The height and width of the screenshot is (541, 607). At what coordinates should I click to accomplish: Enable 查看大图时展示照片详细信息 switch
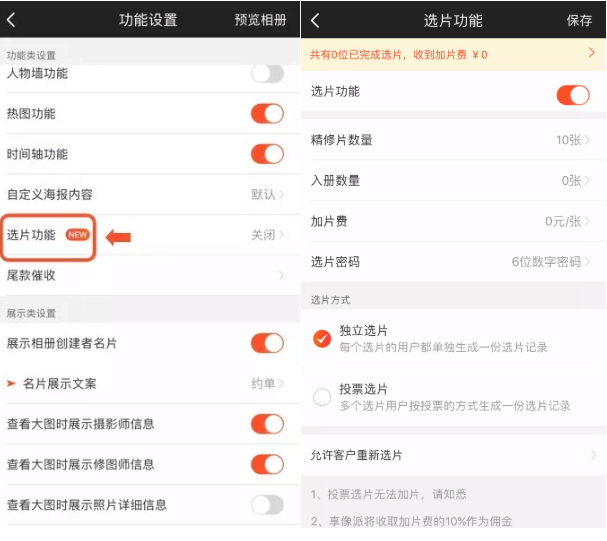pos(267,505)
